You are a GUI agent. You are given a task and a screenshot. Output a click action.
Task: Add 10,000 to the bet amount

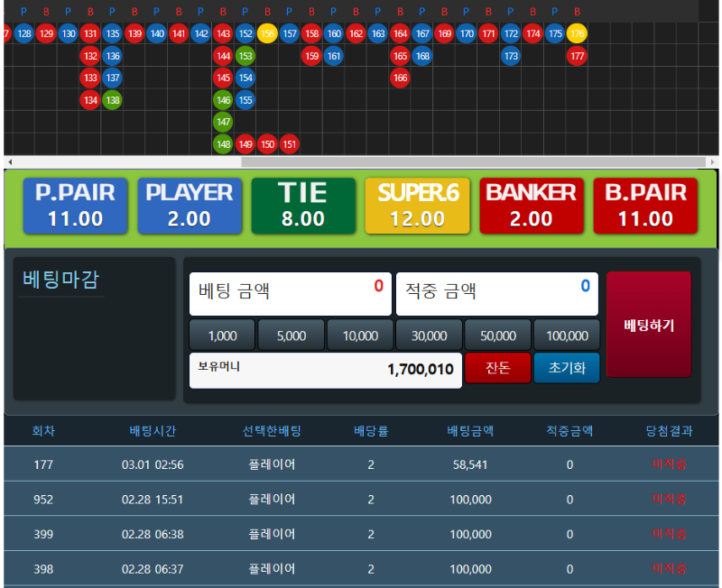[360, 335]
